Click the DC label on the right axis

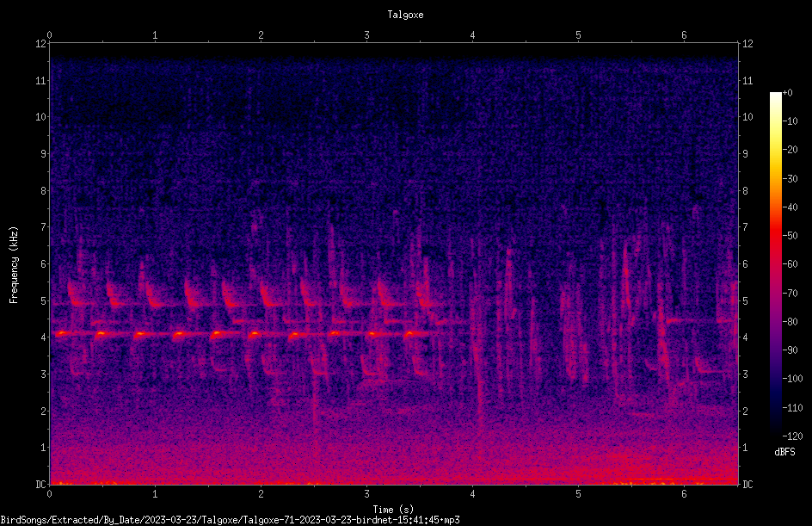coord(747,484)
